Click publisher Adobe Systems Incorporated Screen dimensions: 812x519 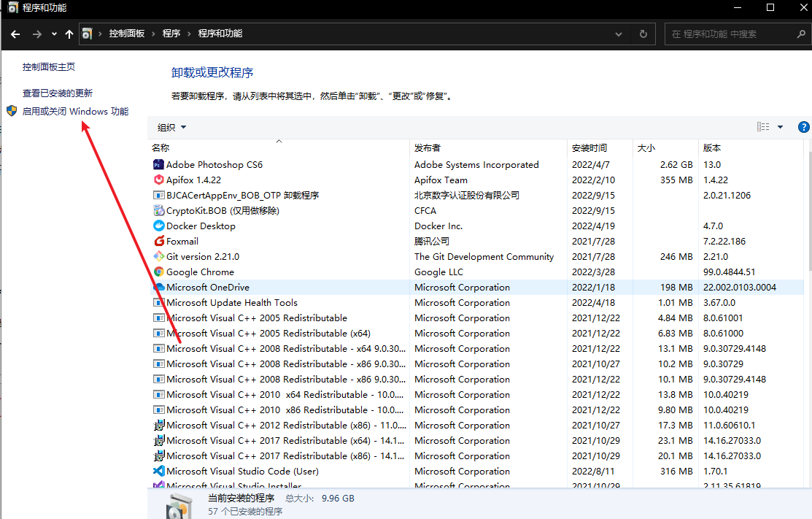(476, 165)
